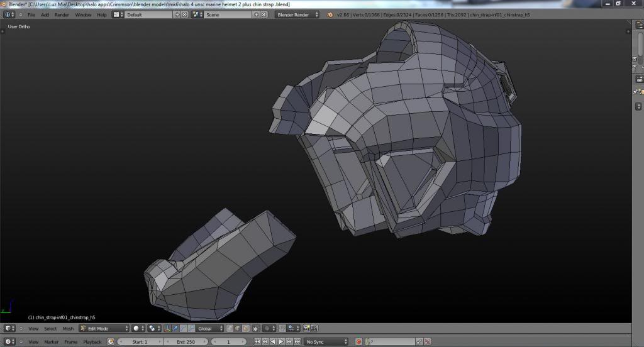Click the Default screen layout name field
Screen dimensions: 644x347
click(x=148, y=14)
